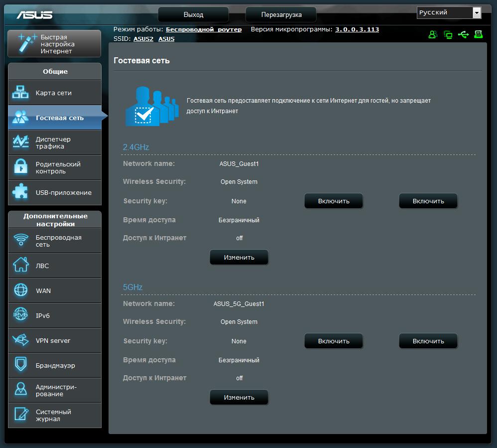Click the Дополнительные настройки section header

tap(55, 220)
